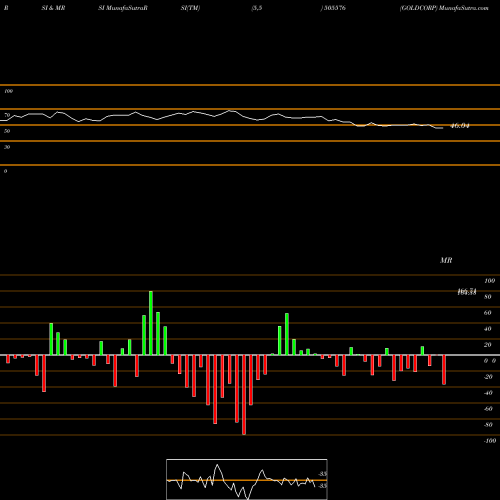Click the '100' label on the RSI left axis

(8, 91)
